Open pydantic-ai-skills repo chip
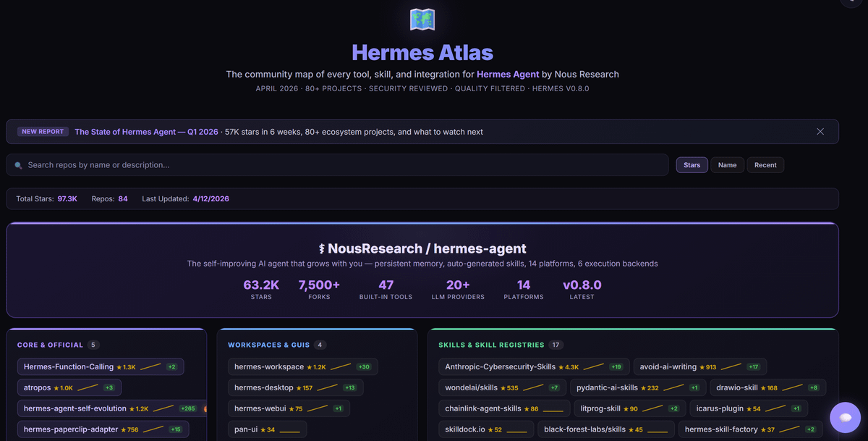The width and height of the screenshot is (868, 441). [x=638, y=387]
